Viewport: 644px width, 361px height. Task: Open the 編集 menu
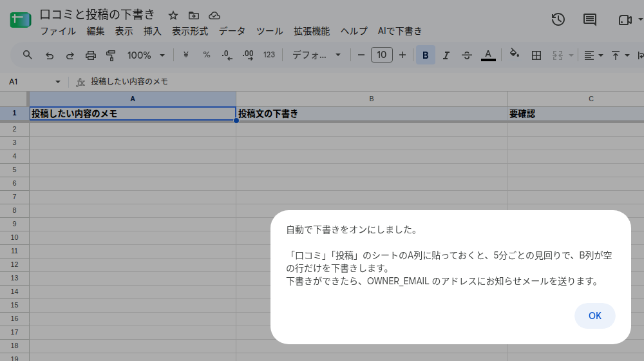point(95,31)
